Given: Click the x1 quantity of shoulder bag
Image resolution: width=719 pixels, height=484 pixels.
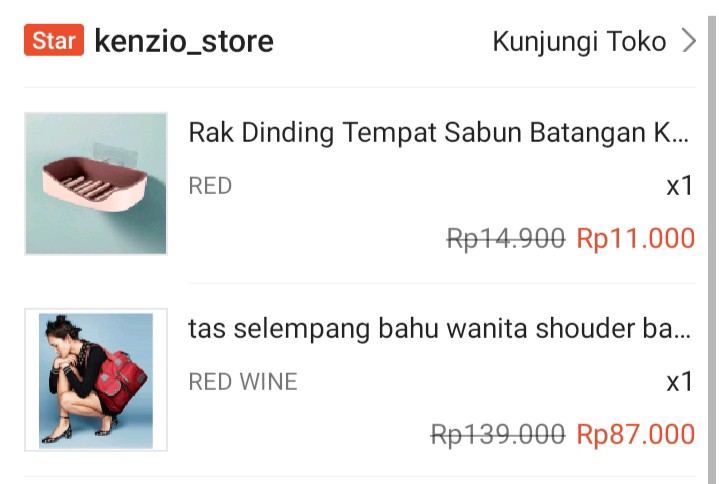Looking at the screenshot, I should pyautogui.click(x=679, y=382).
